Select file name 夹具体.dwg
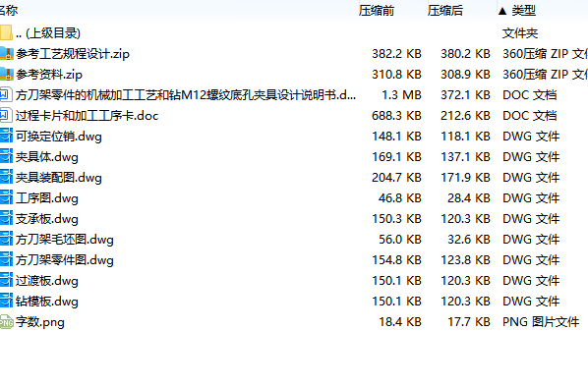 tap(47, 157)
